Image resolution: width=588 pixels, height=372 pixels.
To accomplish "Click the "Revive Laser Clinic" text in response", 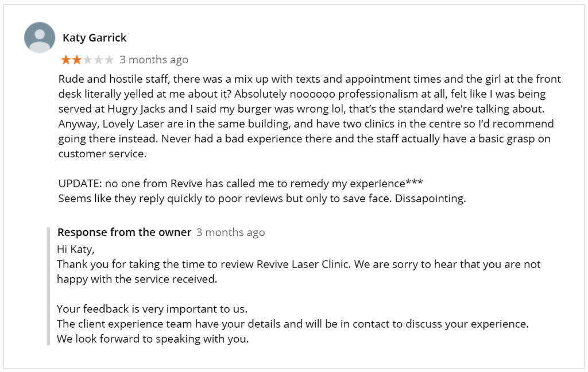I will coord(303,265).
